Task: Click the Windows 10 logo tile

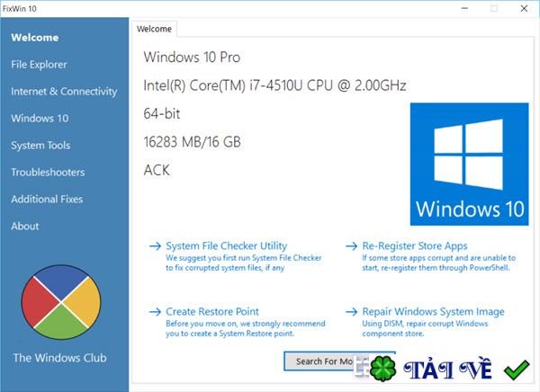Action: 470,165
